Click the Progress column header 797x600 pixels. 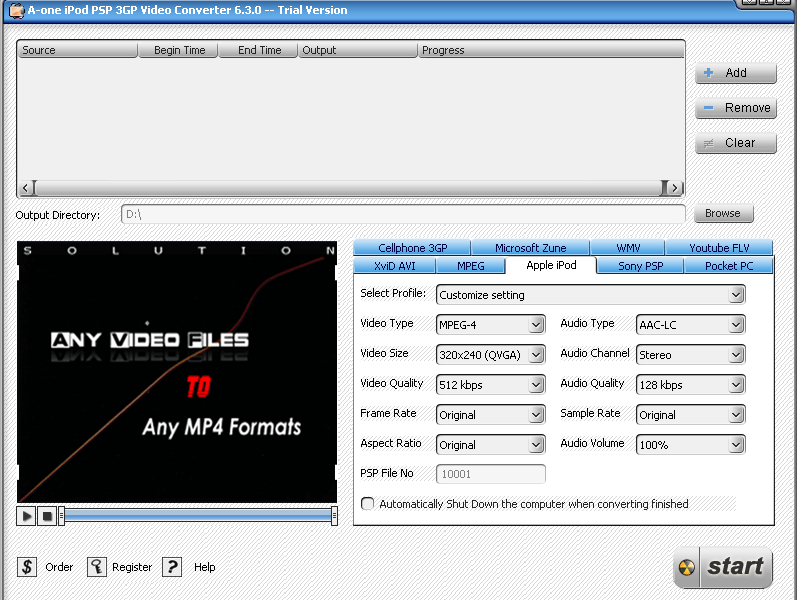(x=551, y=50)
